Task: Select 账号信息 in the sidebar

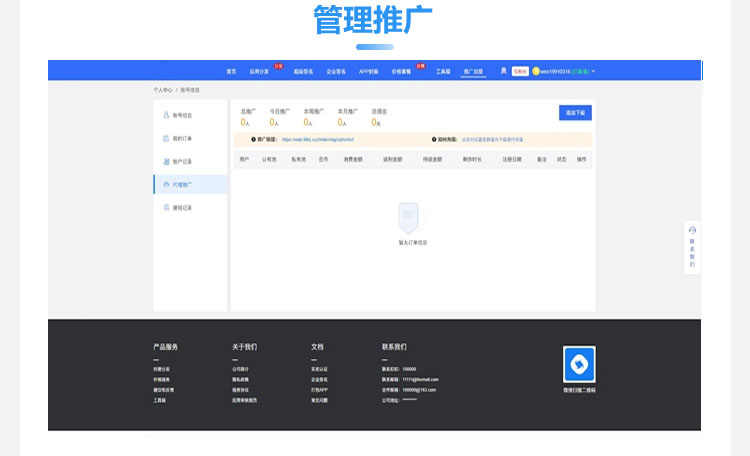Action: [182, 115]
